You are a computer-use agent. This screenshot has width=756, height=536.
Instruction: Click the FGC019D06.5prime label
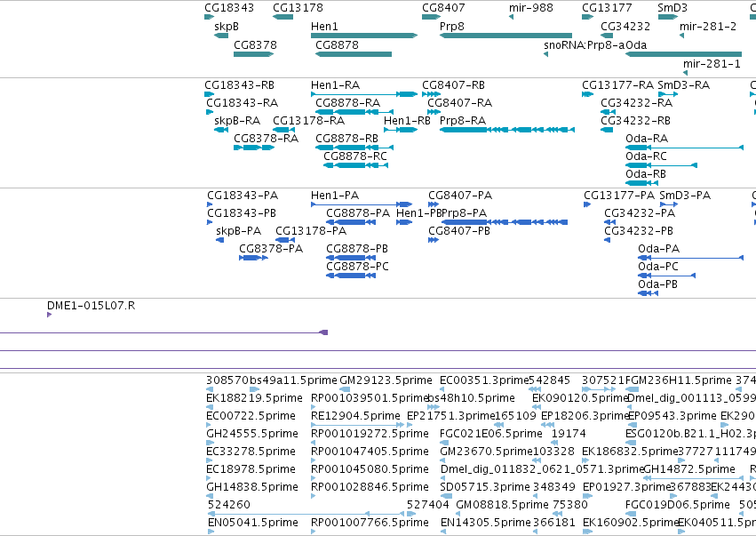[x=678, y=505]
